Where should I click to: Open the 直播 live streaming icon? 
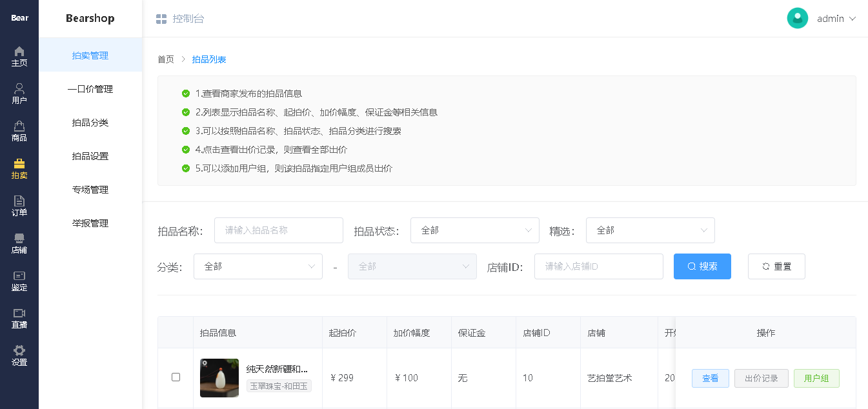(x=19, y=317)
